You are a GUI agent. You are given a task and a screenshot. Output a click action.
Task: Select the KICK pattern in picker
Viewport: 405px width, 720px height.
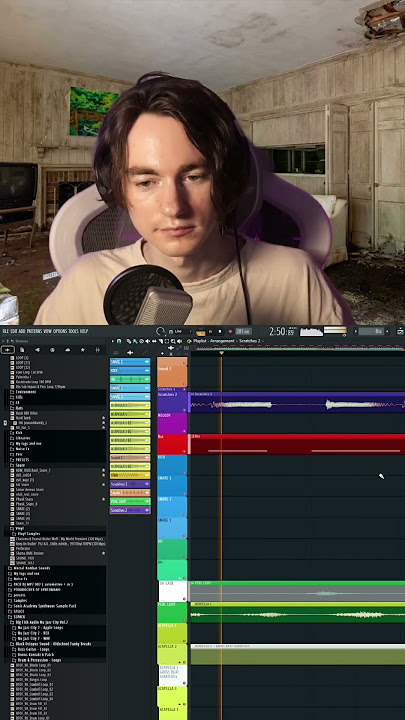pyautogui.click(x=130, y=371)
